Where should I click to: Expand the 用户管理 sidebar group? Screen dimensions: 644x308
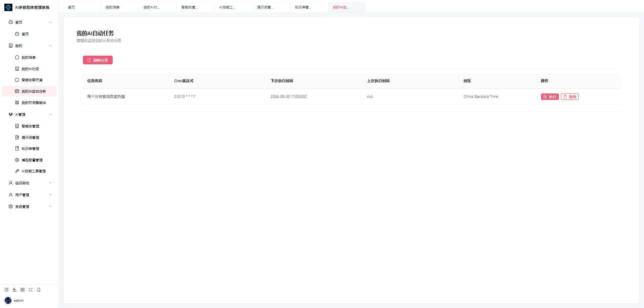(x=29, y=195)
